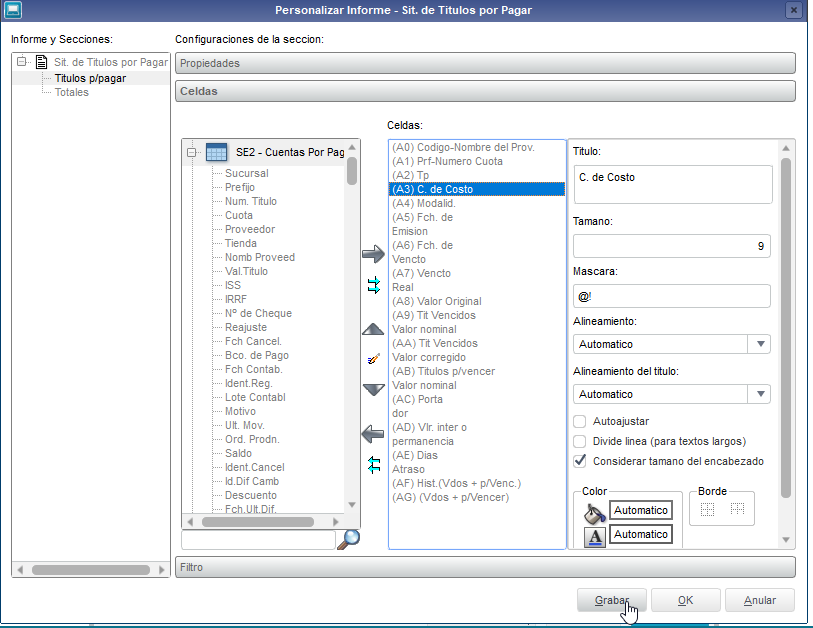The image size is (813, 628).
Task: Select cell (A8) Valor Original
Action: pos(476,301)
